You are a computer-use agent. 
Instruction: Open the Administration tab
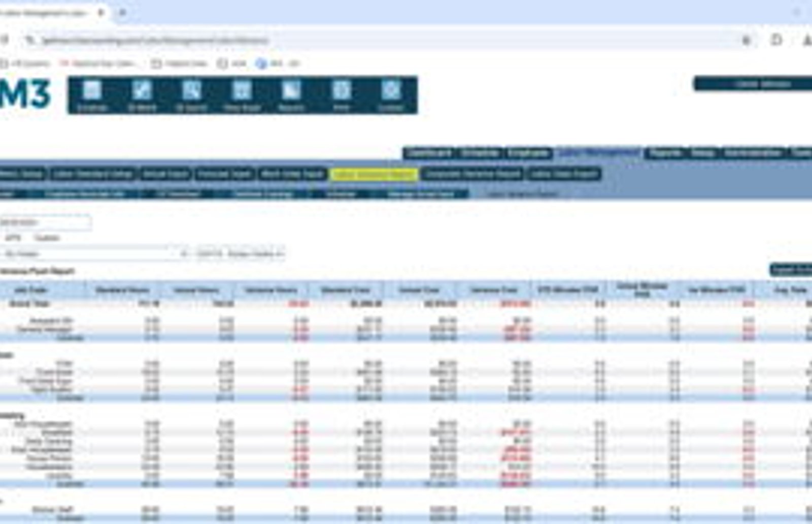753,153
